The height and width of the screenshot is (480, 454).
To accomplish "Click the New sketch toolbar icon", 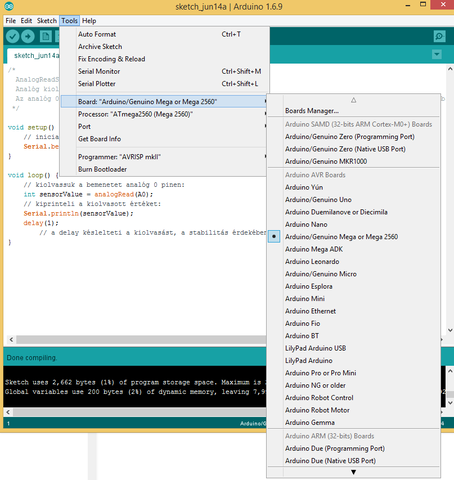I will click(x=46, y=36).
